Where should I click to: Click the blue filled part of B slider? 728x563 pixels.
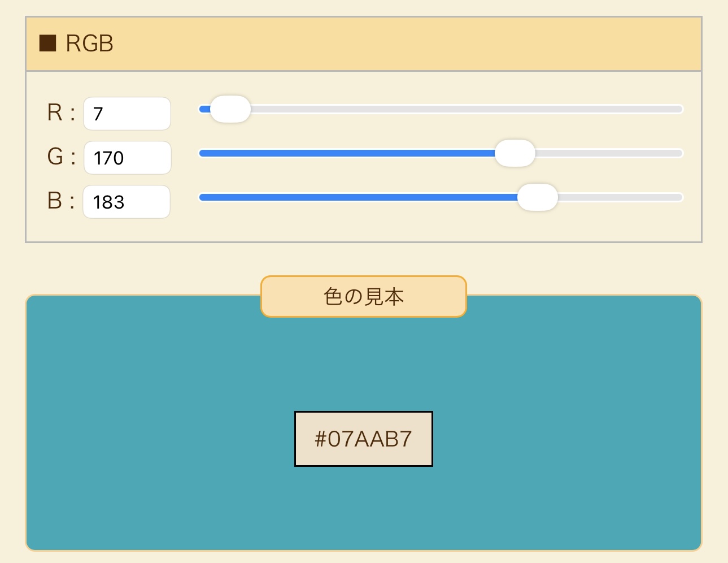click(x=356, y=197)
